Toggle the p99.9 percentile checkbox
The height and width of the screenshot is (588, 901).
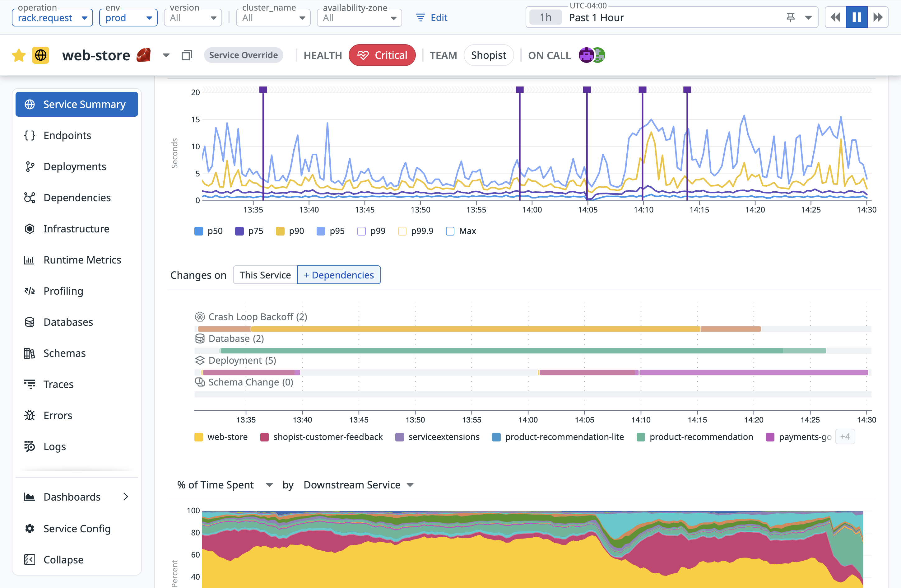(x=402, y=231)
